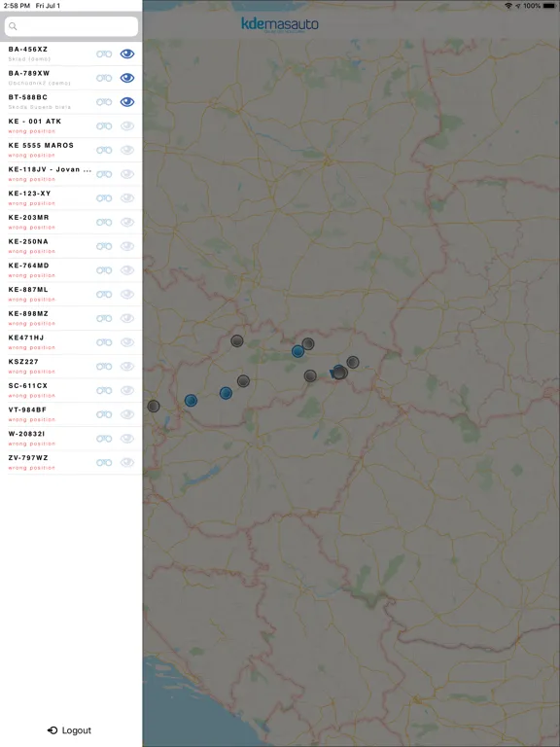
Task: Click the battery indicator in status bar
Action: point(549,6)
